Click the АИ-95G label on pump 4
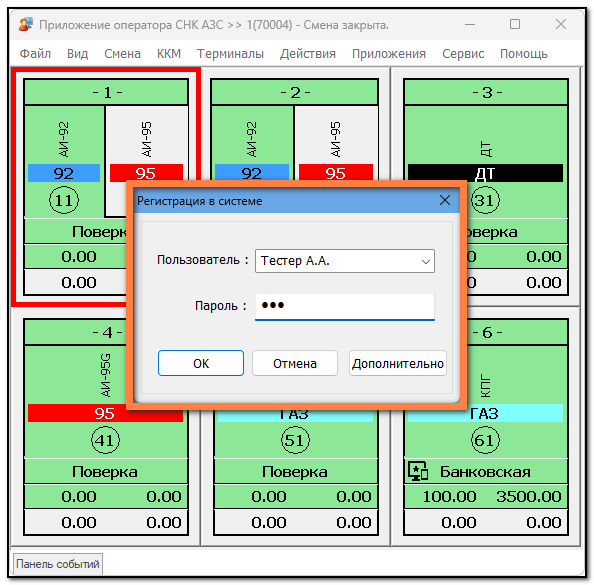Screen dimensions: 594x585 point(106,375)
